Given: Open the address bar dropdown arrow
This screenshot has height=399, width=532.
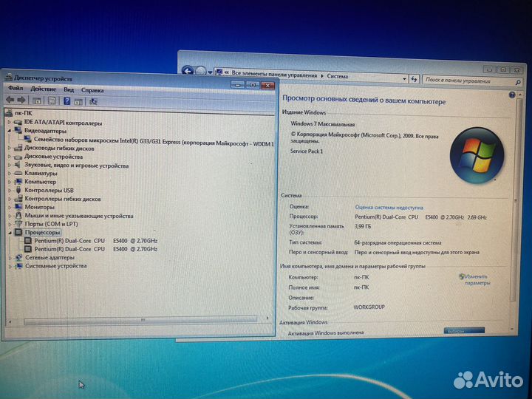Looking at the screenshot, I should pos(404,79).
